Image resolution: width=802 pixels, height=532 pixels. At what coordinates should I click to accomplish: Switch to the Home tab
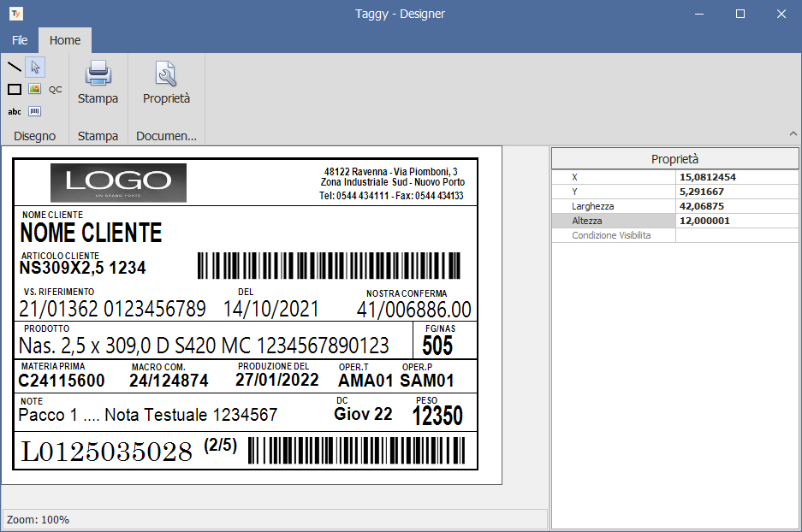[65, 40]
